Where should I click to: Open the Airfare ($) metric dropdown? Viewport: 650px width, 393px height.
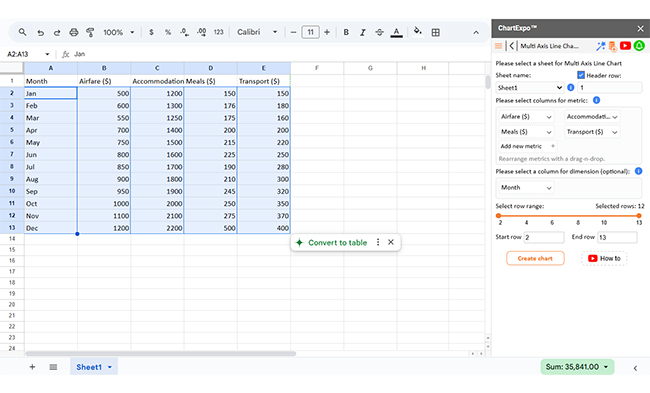pyautogui.click(x=526, y=116)
